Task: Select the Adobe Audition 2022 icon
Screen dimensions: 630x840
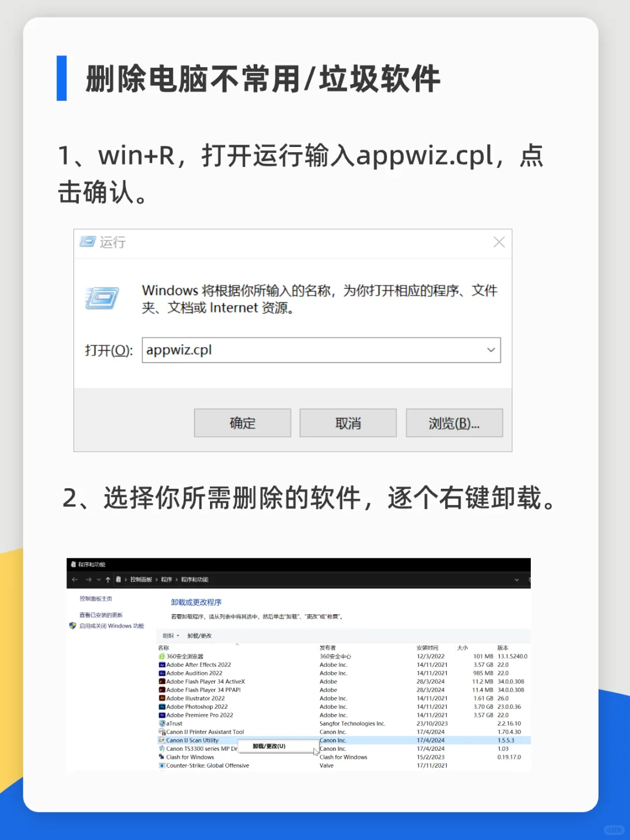Action: (163, 673)
